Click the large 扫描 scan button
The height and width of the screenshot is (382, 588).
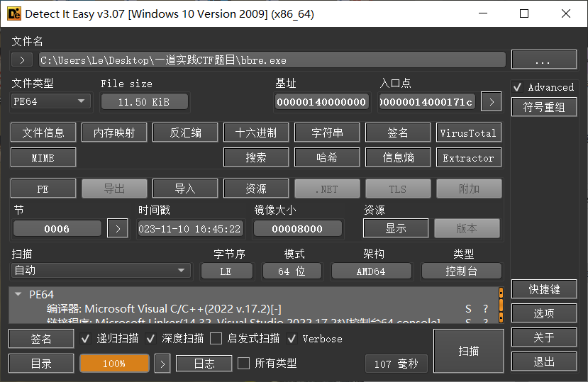[x=468, y=351]
